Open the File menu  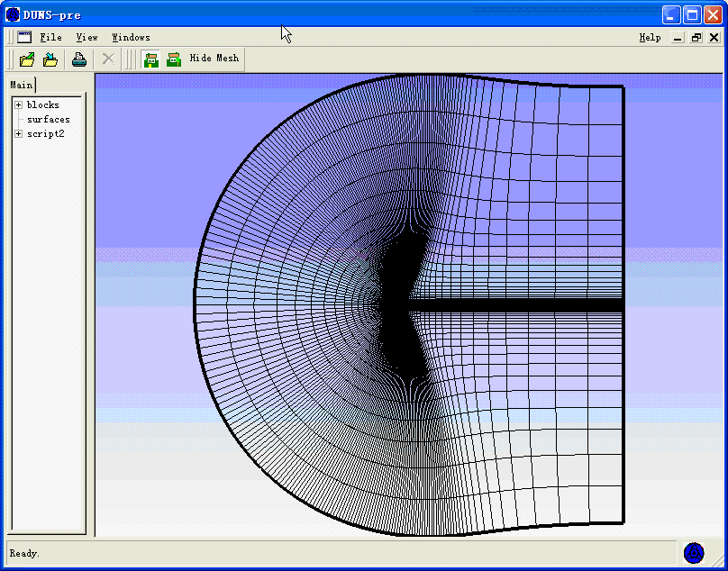pyautogui.click(x=51, y=37)
